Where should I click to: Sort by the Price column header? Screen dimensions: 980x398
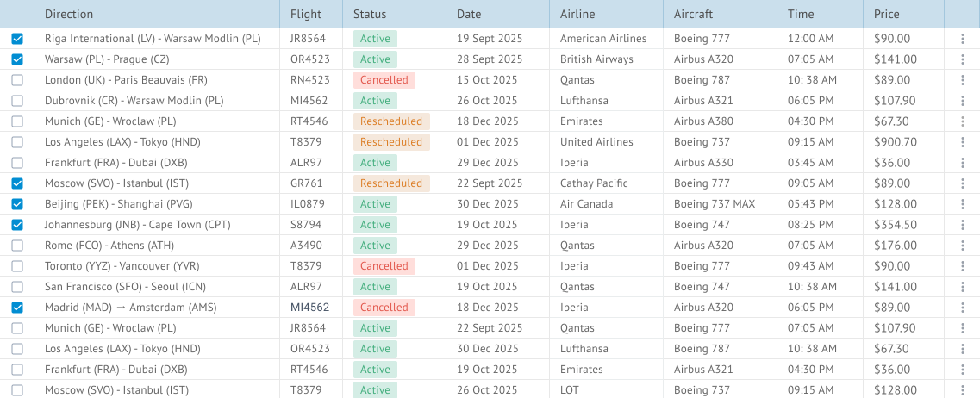[x=887, y=14]
